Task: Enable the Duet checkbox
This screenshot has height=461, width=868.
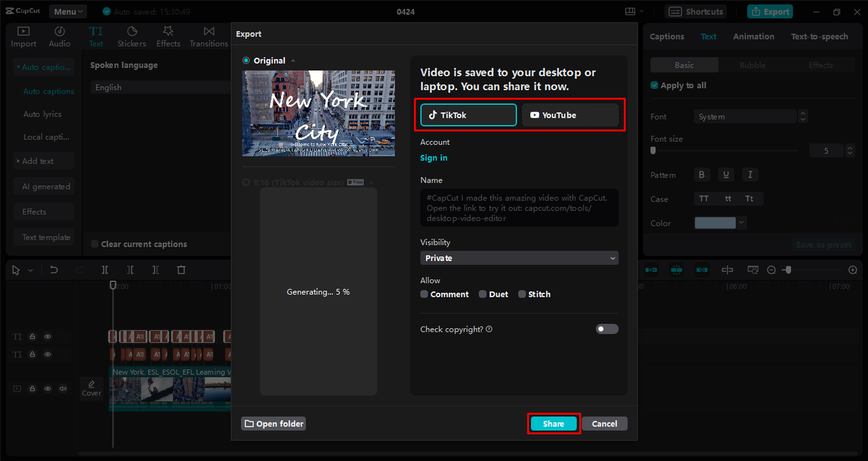Action: pos(482,294)
